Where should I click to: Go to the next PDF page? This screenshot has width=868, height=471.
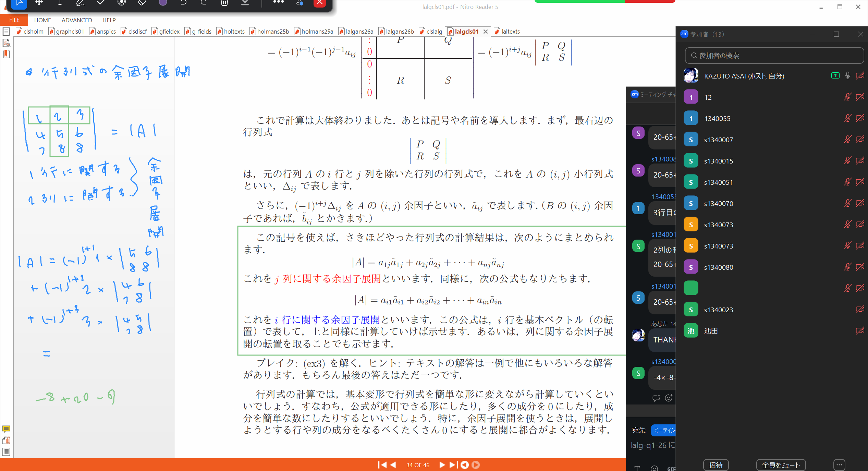442,465
